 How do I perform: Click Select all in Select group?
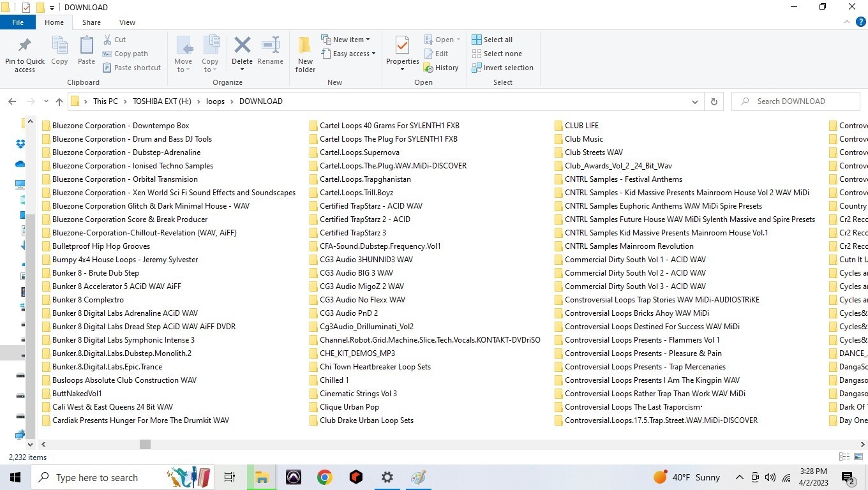(492, 40)
